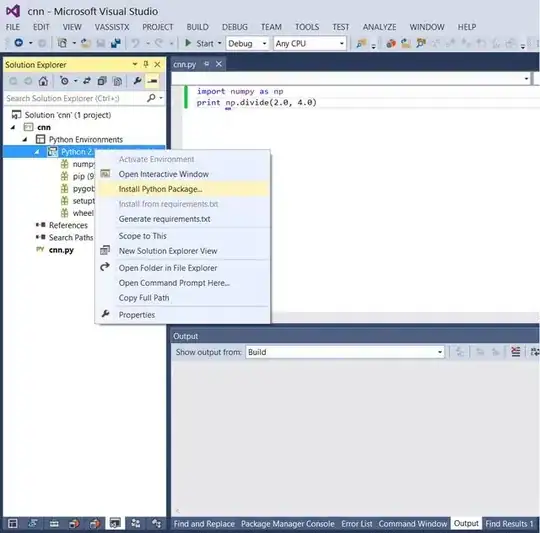The image size is (540, 533).
Task: Click the Home icon in Solution Explorer toolbar
Action: point(43,81)
